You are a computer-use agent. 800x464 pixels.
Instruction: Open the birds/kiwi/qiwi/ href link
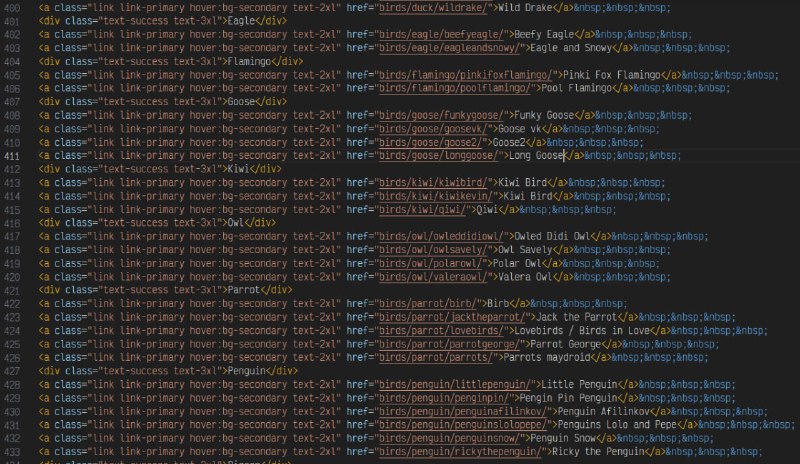(422, 210)
